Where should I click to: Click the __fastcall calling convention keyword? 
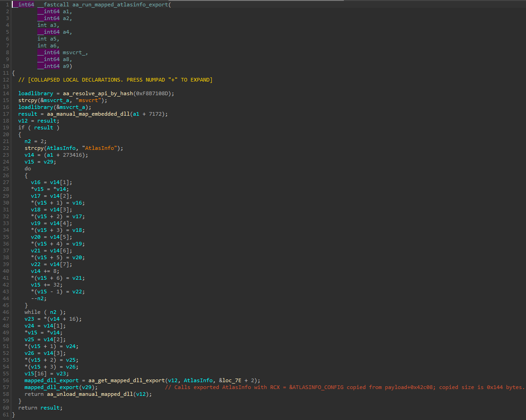coord(53,5)
